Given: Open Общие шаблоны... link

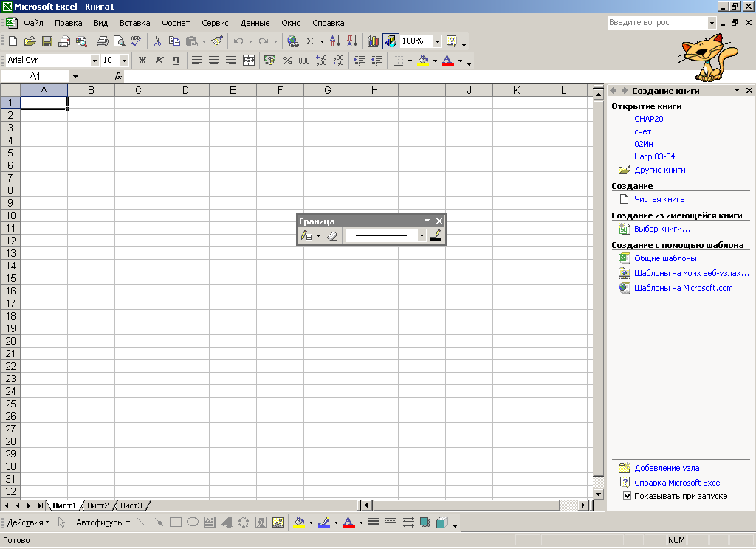Looking at the screenshot, I should (x=669, y=258).
